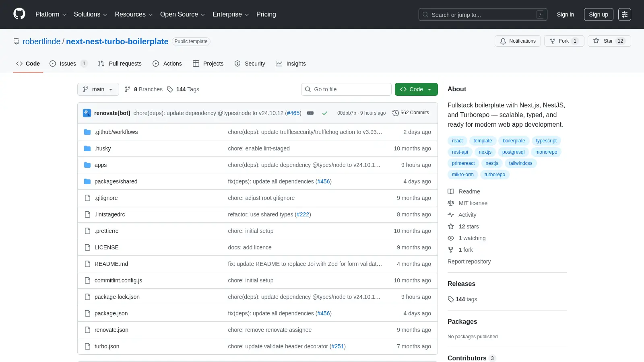
Task: Select the turborepo topic tag
Action: [x=495, y=175]
